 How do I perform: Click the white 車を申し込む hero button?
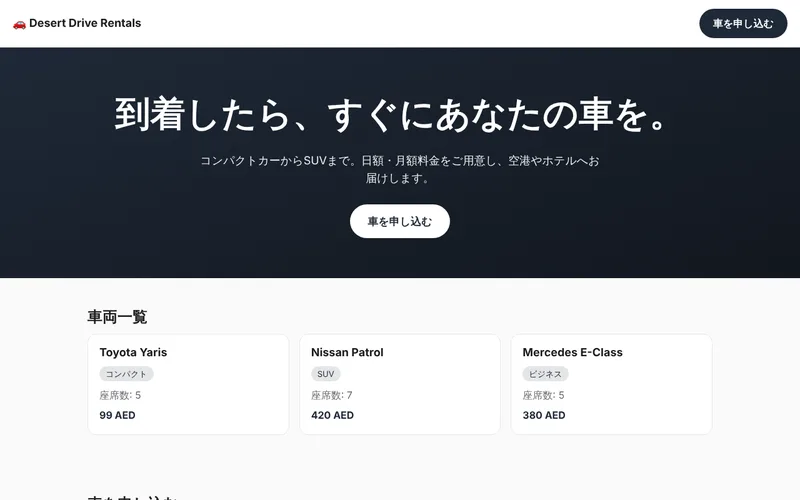pyautogui.click(x=399, y=221)
